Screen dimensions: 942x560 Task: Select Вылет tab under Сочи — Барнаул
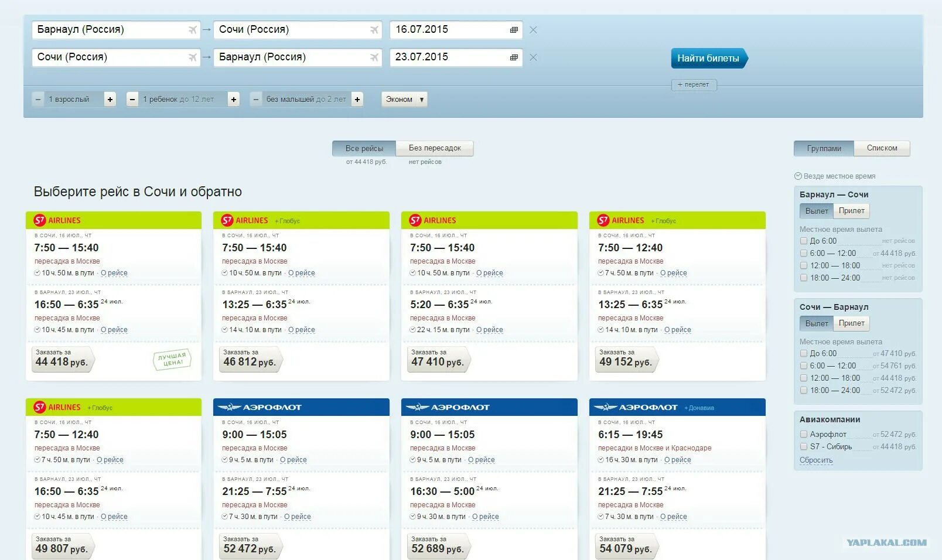click(816, 323)
